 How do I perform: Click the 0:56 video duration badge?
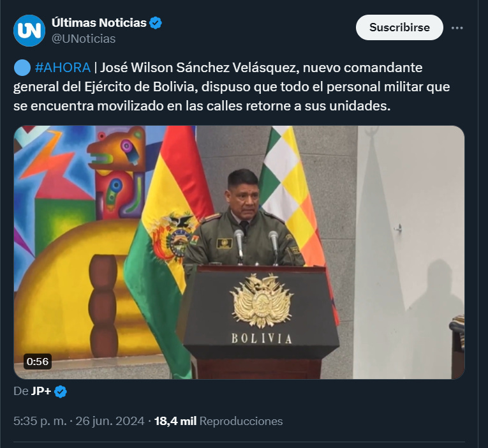[x=38, y=361]
